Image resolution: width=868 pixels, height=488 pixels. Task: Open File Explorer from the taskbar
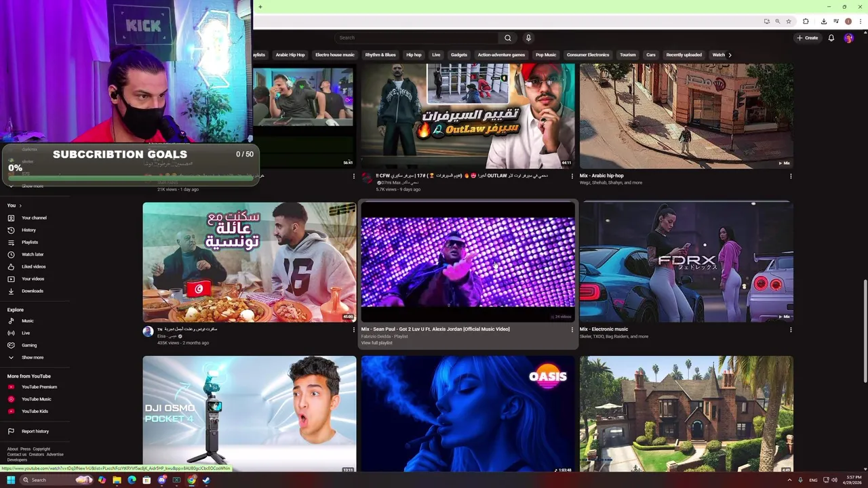click(x=117, y=480)
